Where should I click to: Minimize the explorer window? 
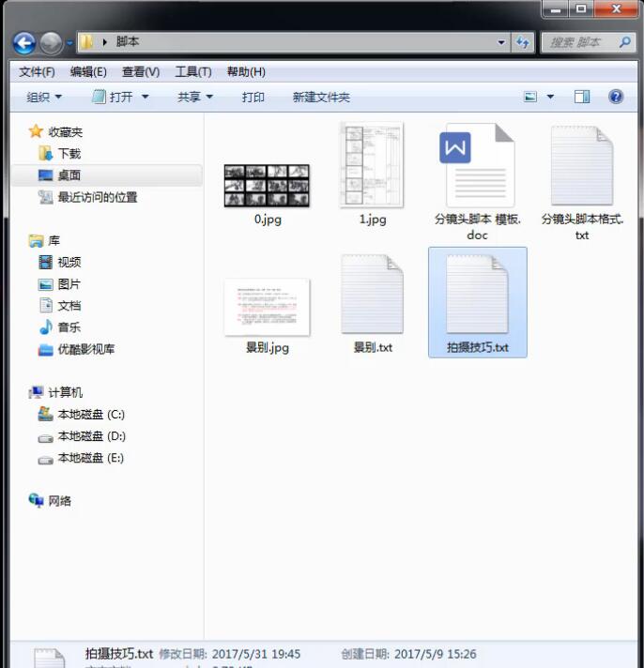(556, 9)
